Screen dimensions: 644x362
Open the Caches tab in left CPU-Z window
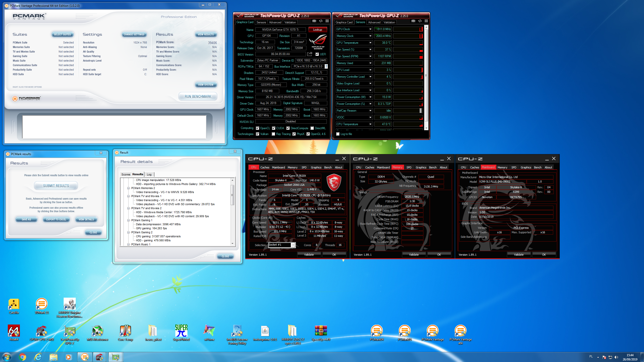click(x=265, y=167)
